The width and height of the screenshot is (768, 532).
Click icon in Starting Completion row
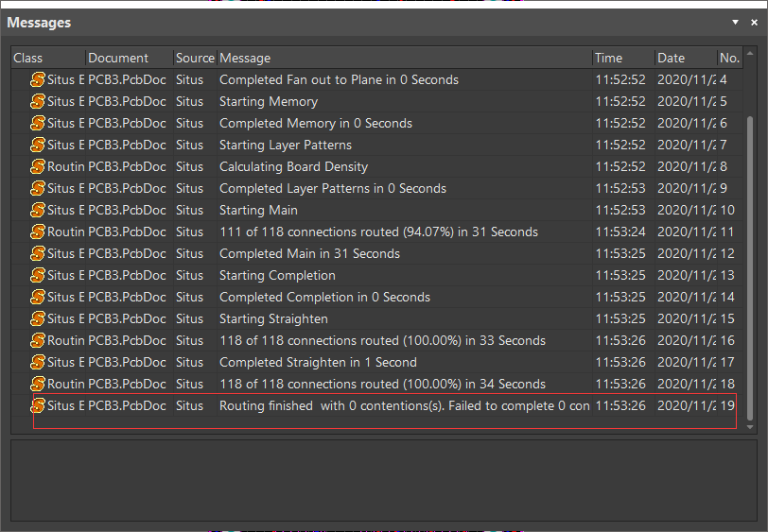38,275
